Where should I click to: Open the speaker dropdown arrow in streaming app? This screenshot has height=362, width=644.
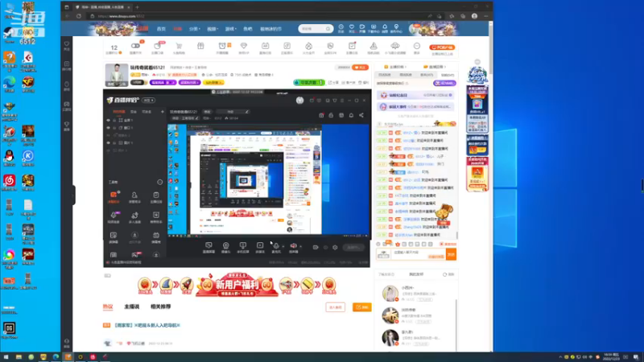[300, 246]
